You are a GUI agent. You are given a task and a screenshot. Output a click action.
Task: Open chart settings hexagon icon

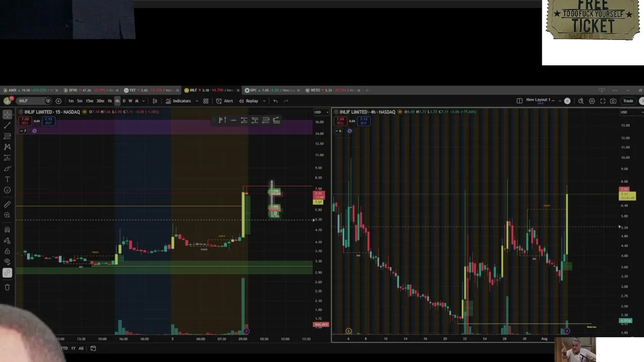pyautogui.click(x=592, y=101)
